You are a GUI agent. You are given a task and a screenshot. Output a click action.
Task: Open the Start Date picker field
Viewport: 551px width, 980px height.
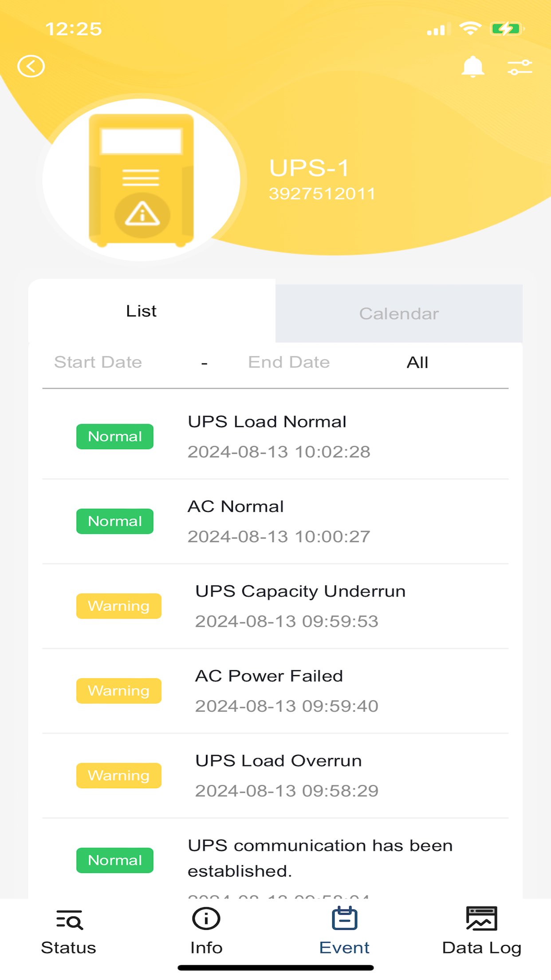click(x=98, y=362)
